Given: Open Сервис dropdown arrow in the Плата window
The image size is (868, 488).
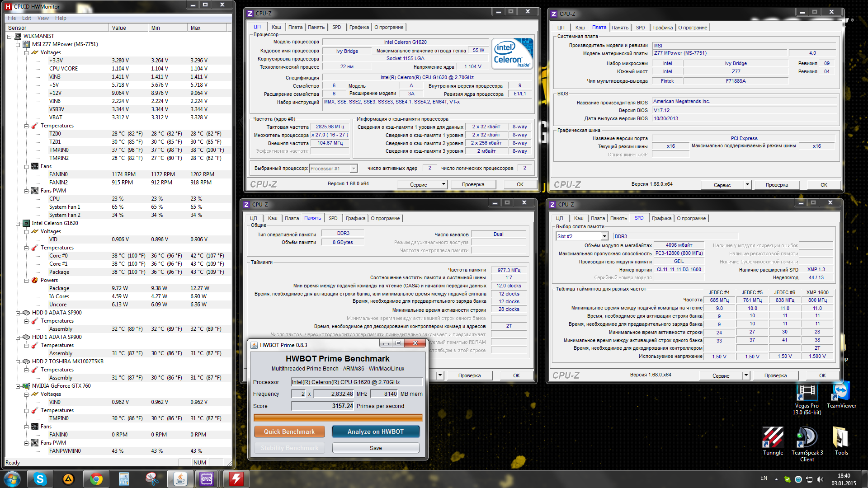Looking at the screenshot, I should pyautogui.click(x=747, y=184).
